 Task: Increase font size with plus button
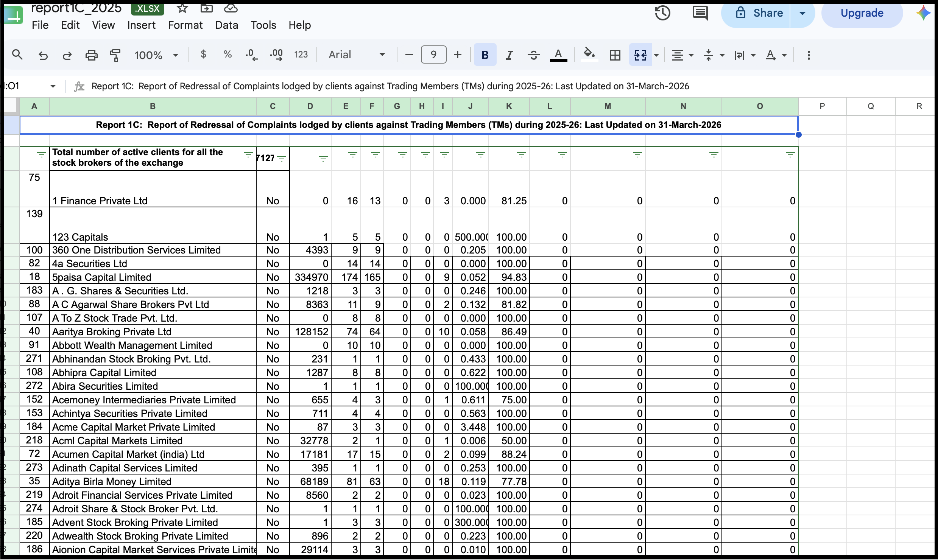tap(458, 55)
